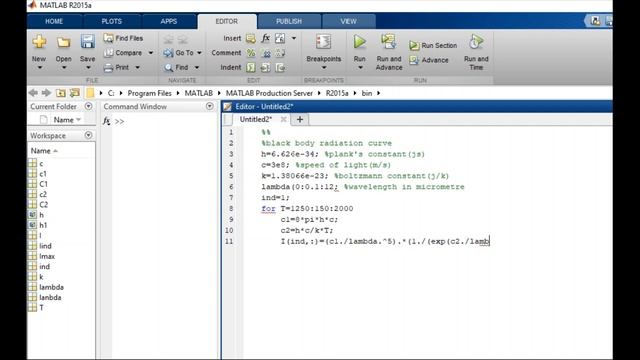Expand the Run dropdown arrow
Viewport: 640px width, 360px height.
(360, 68)
